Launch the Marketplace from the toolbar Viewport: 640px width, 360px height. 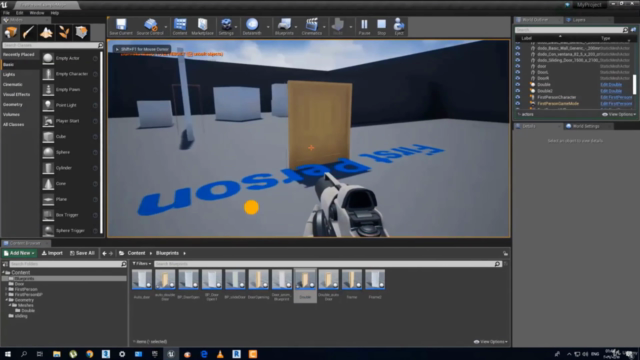[202, 27]
